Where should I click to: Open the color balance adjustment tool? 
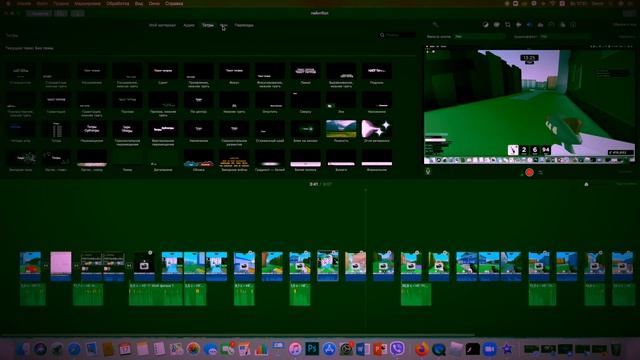[x=485, y=25]
